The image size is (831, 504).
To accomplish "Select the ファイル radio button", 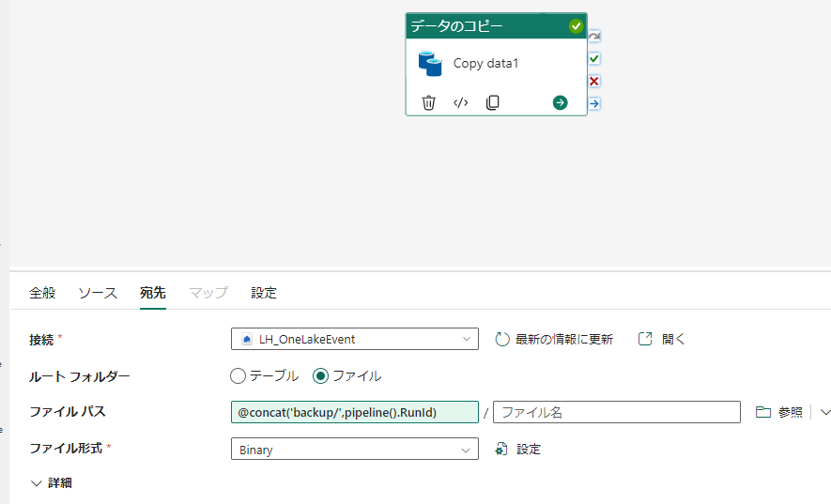I will [x=320, y=375].
